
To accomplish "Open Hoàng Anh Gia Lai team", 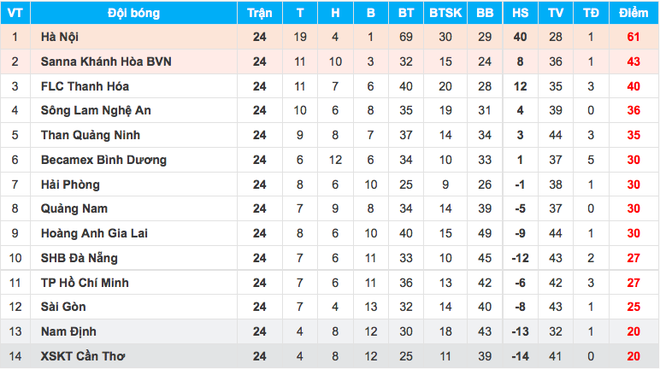I will point(94,234).
